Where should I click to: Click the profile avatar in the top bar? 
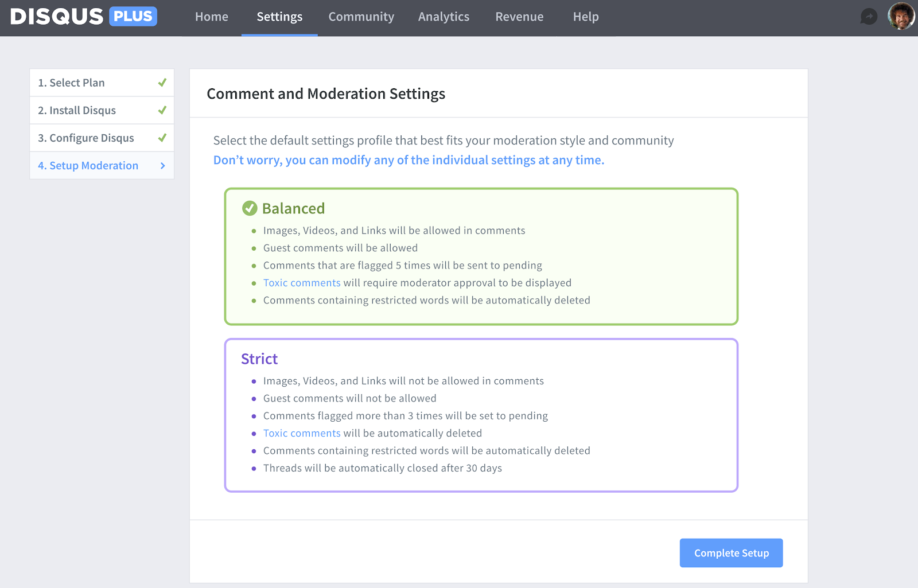(x=901, y=16)
